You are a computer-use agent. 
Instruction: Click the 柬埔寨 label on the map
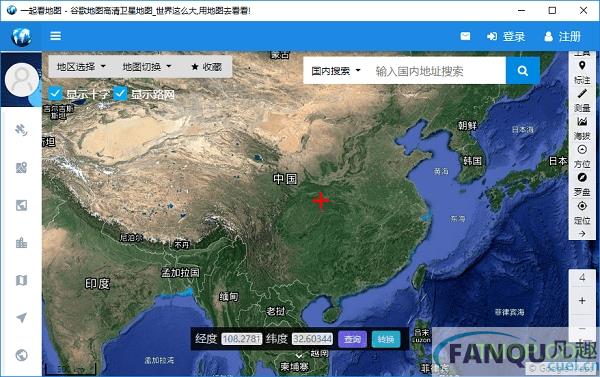coord(294,367)
